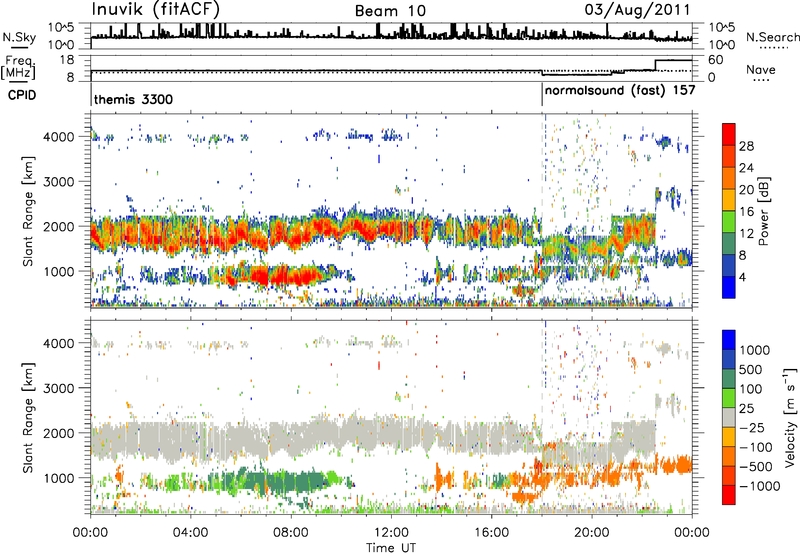Viewport: 800px width, 554px height.
Task: Click the '16:00' time axis label
Action: click(x=491, y=532)
